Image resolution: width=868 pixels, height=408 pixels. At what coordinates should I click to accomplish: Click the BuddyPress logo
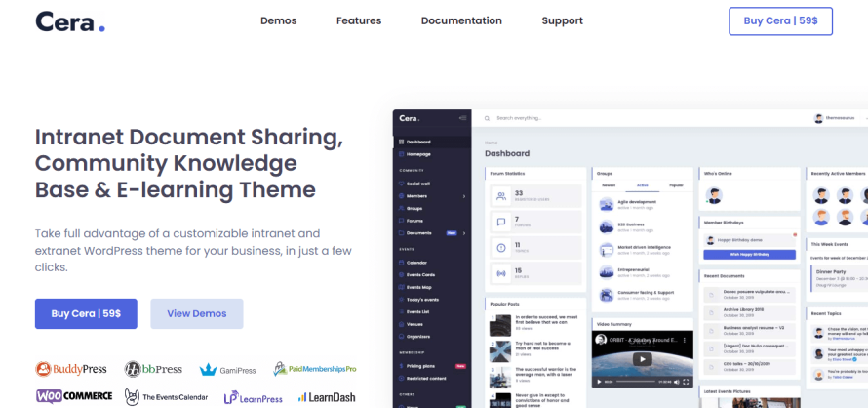[71, 369]
